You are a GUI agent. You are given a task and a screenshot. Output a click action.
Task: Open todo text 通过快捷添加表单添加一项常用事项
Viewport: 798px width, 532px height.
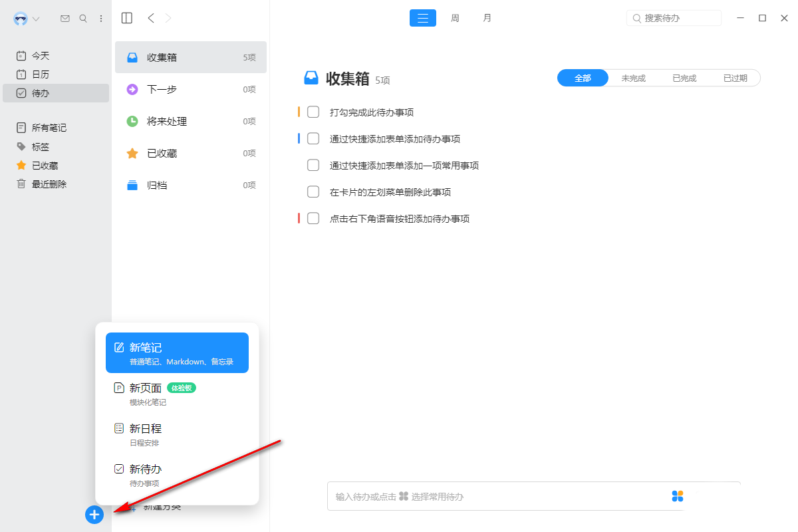click(404, 166)
